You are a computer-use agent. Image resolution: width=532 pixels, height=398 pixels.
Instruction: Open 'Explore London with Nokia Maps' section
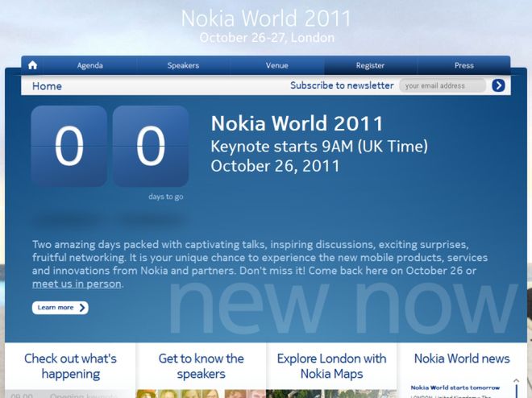[331, 366]
